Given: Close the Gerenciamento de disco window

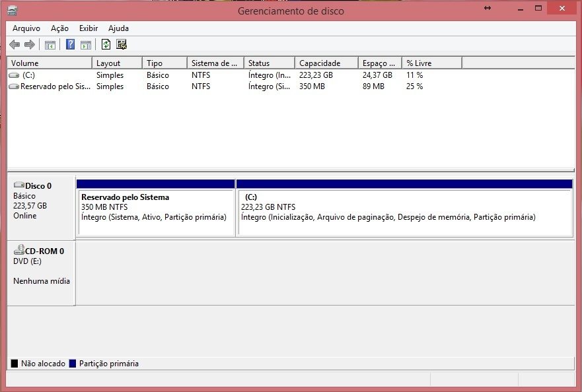Looking at the screenshot, I should [562, 8].
